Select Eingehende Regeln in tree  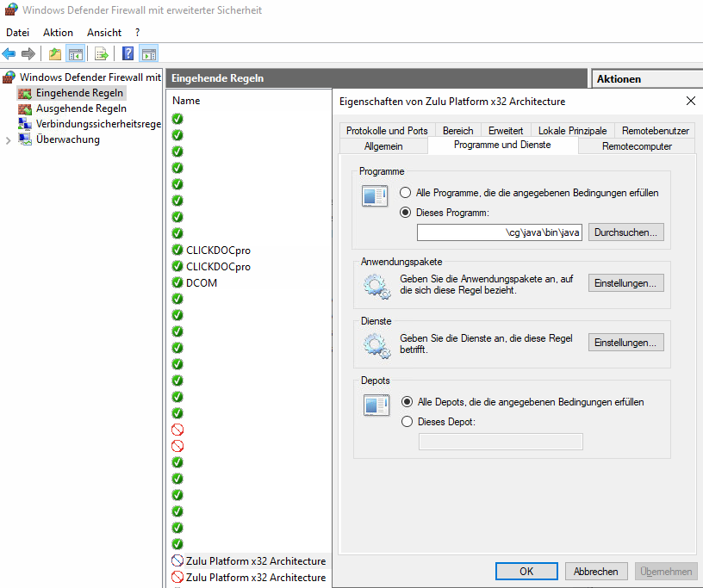click(x=79, y=93)
